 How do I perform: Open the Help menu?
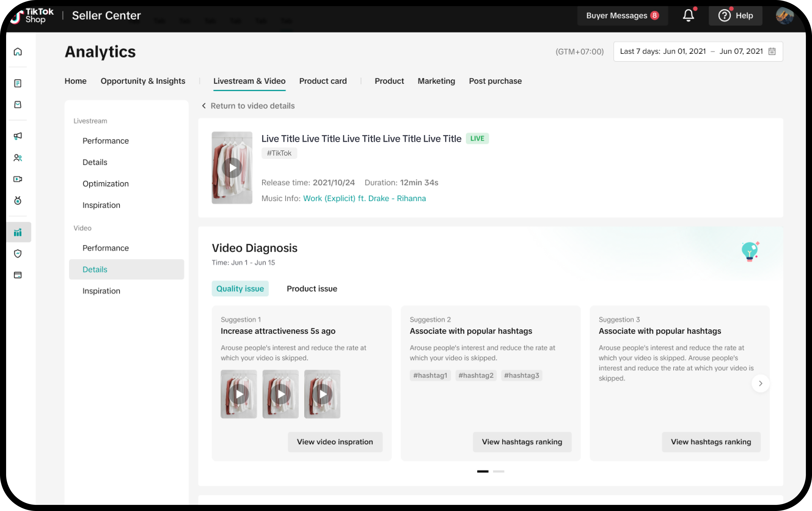click(735, 16)
